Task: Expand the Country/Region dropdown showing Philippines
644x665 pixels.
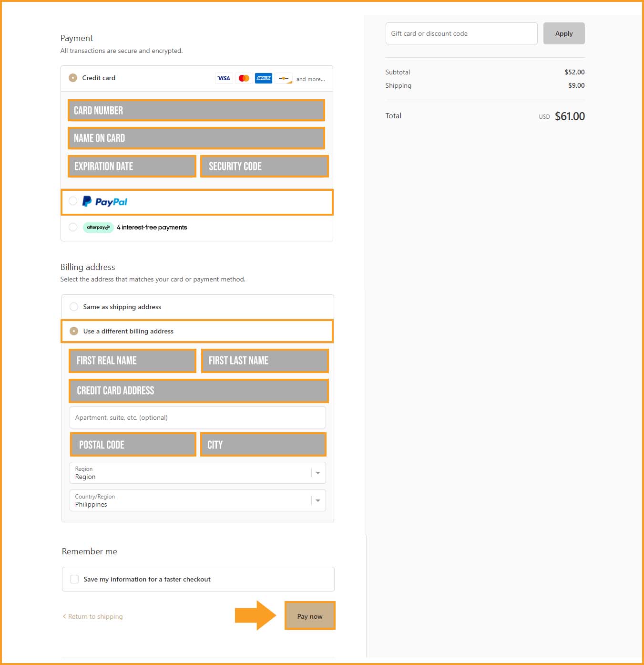Action: [x=198, y=500]
